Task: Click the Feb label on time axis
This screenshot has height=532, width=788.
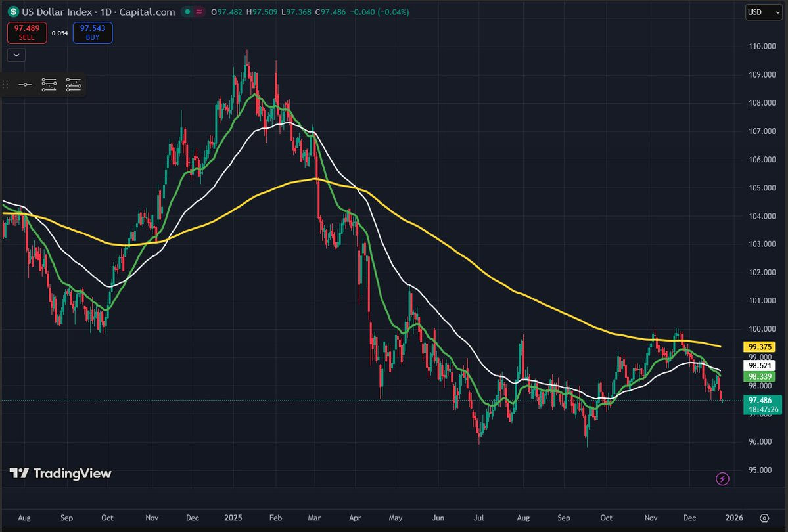Action: click(275, 518)
